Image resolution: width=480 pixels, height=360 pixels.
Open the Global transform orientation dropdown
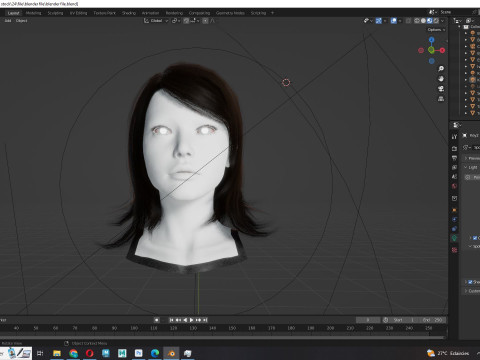pos(156,21)
